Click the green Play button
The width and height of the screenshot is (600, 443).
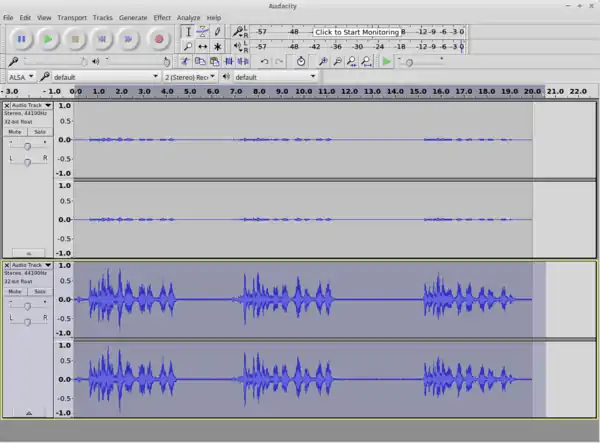[48, 39]
